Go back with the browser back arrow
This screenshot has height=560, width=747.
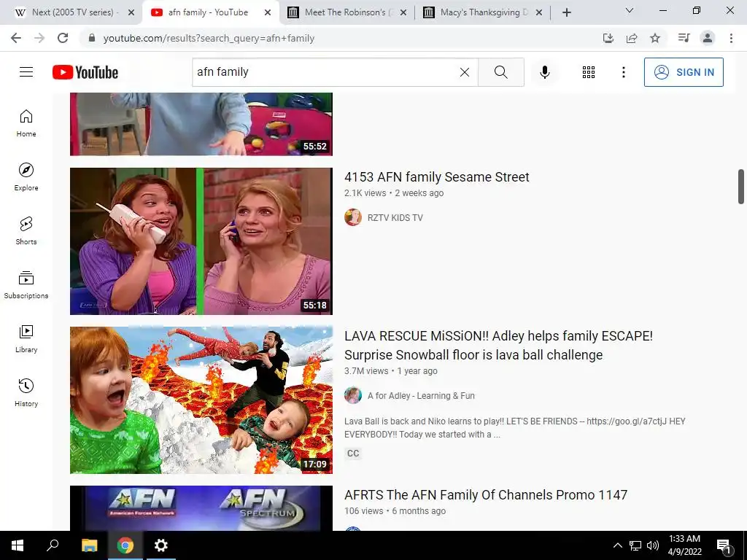[16, 38]
